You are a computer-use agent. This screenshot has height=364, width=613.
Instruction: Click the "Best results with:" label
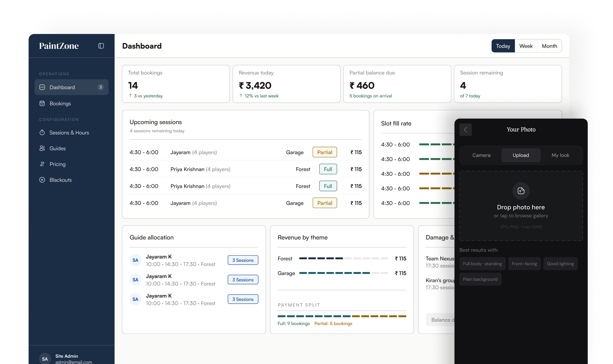[479, 250]
